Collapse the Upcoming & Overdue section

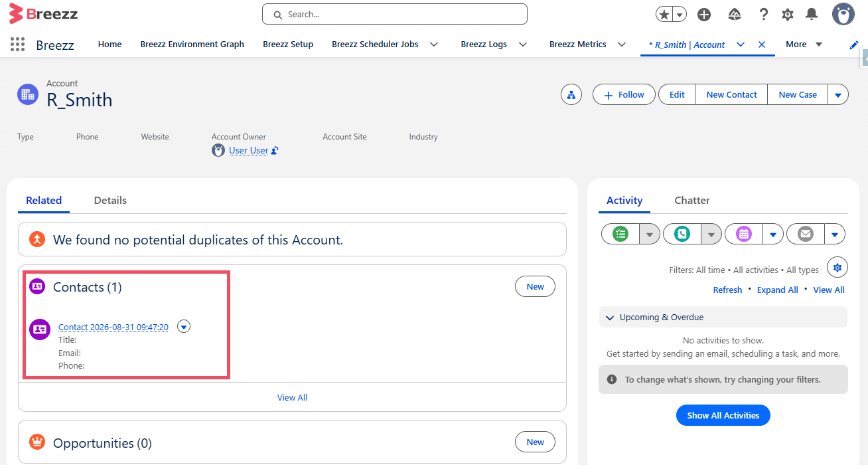[x=723, y=317]
